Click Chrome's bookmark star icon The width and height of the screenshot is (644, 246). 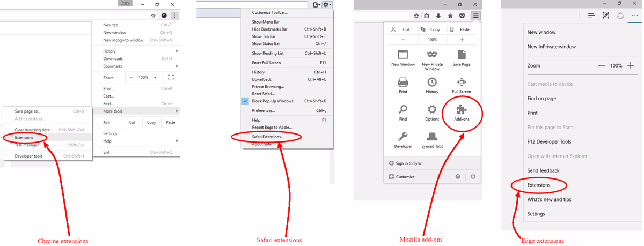tap(153, 16)
